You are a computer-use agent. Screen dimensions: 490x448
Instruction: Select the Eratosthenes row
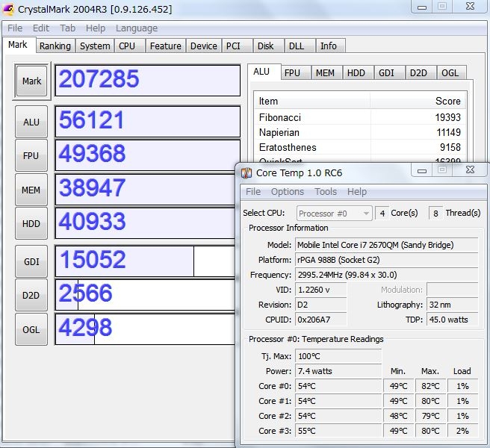point(360,147)
